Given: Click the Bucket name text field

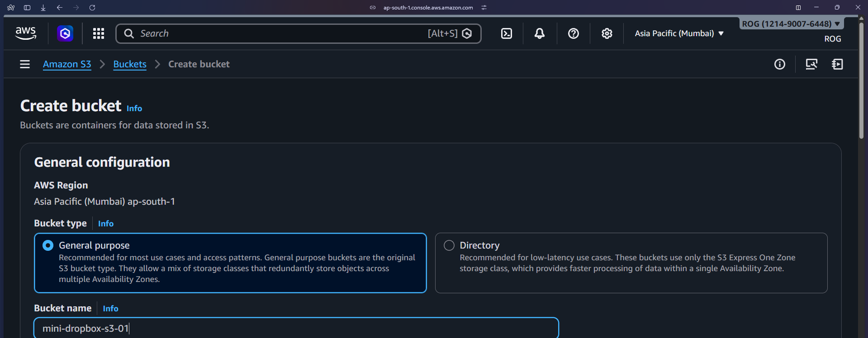Looking at the screenshot, I should tap(296, 329).
